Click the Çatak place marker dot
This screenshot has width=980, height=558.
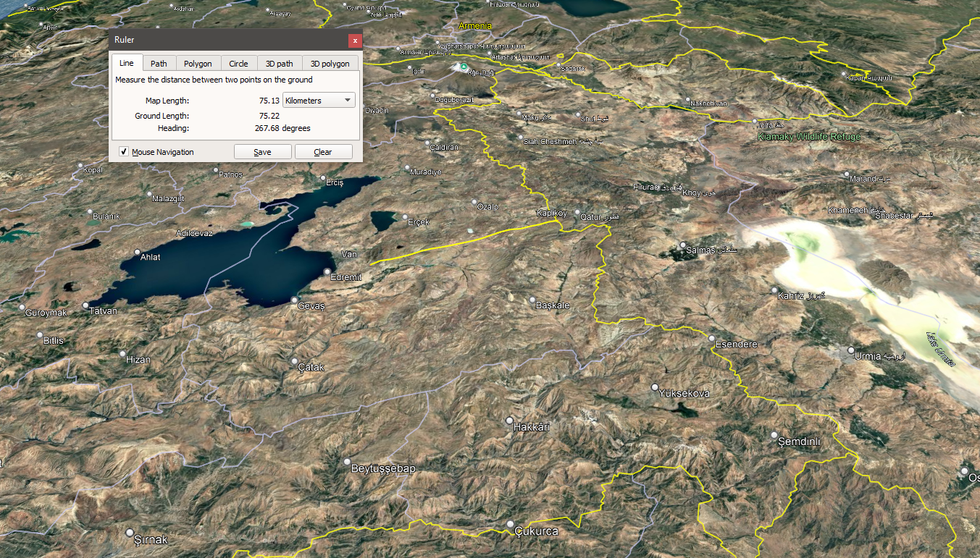click(294, 360)
